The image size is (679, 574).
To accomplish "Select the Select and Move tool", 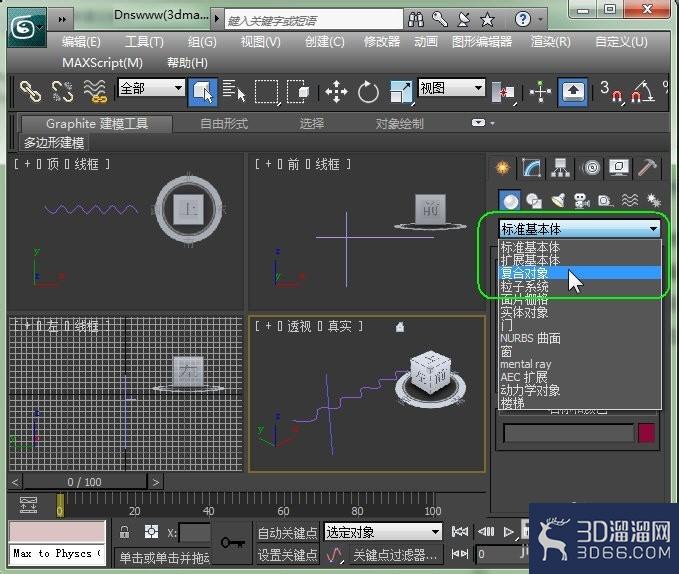I will 336,92.
